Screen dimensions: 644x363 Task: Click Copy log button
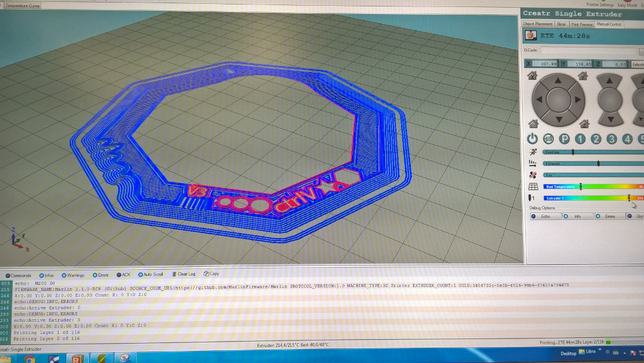211,274
